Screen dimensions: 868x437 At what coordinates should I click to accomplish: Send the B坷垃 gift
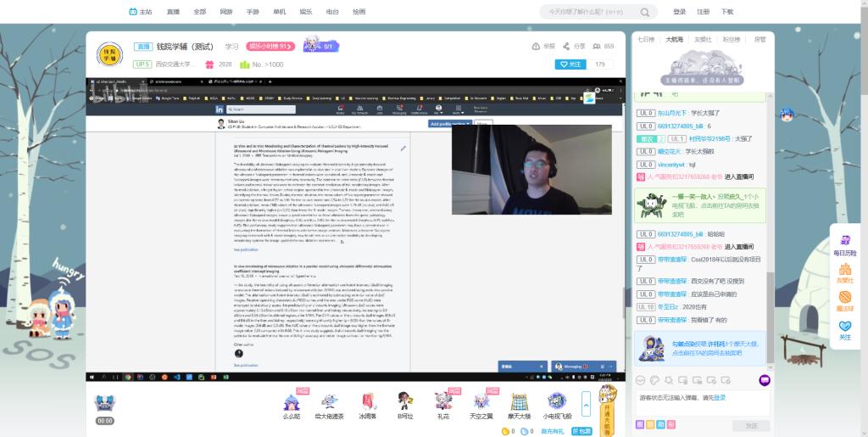tap(405, 404)
